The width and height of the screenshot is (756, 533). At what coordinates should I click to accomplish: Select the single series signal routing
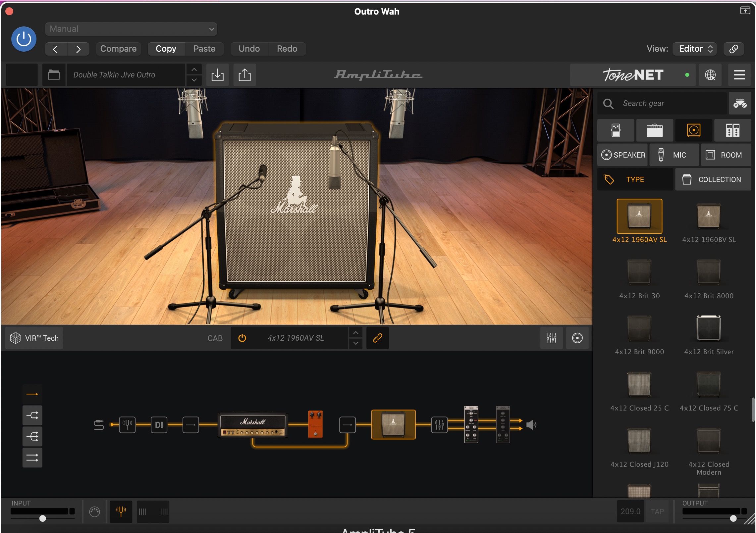click(32, 394)
